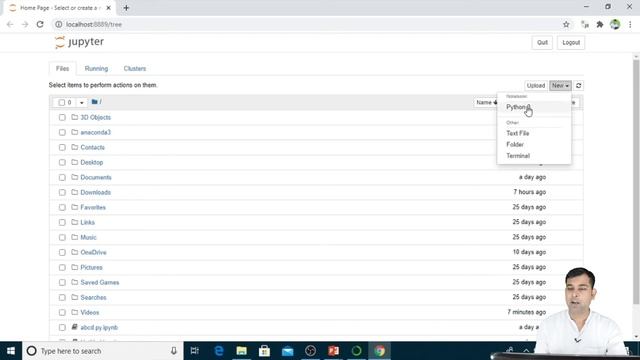Viewport: 640px width, 360px height.
Task: Open the Pictures folder link
Action: tap(91, 267)
